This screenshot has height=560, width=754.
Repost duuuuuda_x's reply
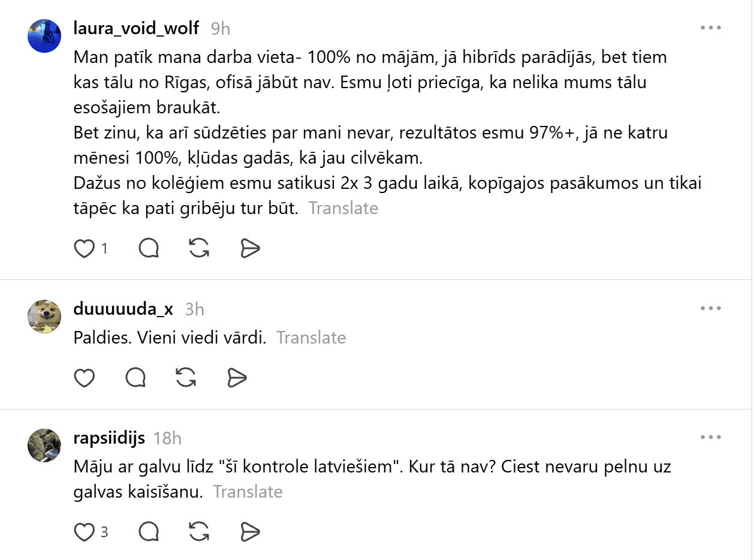point(186,378)
